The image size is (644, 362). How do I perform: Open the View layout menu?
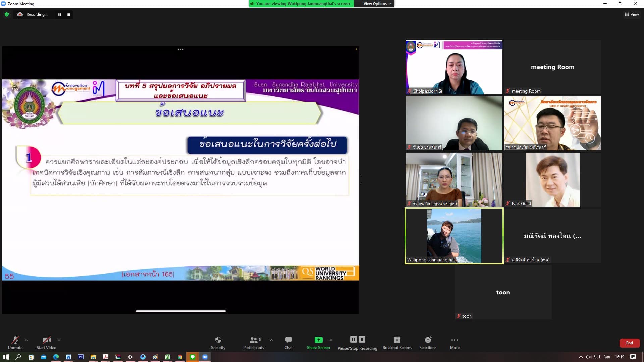coord(632,14)
